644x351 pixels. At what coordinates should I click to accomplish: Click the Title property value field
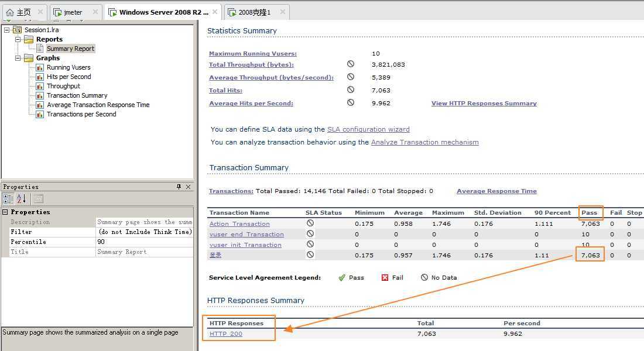pyautogui.click(x=144, y=252)
